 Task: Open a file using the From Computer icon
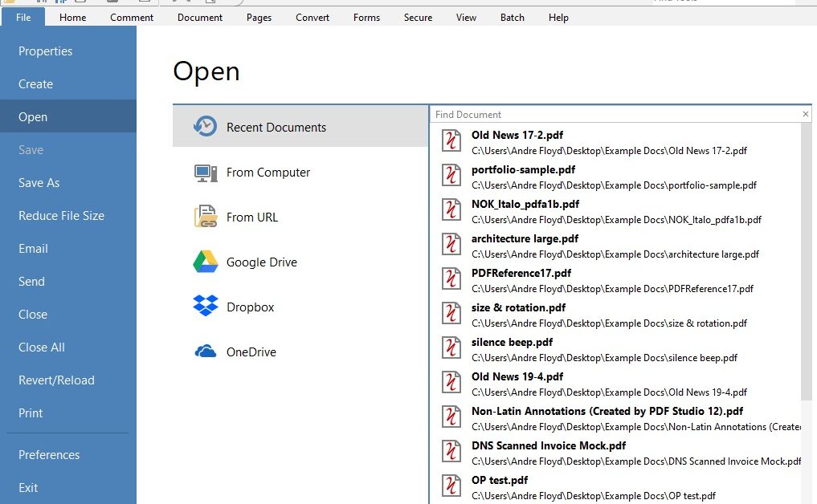click(206, 172)
